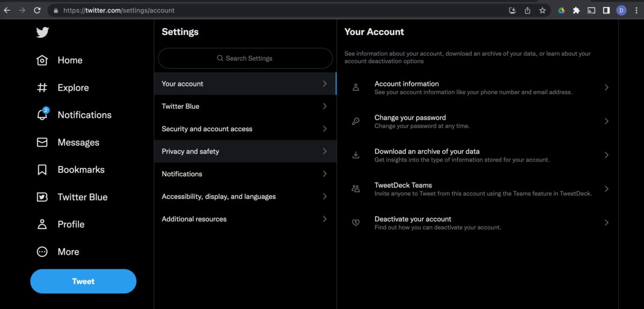This screenshot has width=644, height=309.
Task: Open Download an archive of your data
Action: [x=478, y=155]
